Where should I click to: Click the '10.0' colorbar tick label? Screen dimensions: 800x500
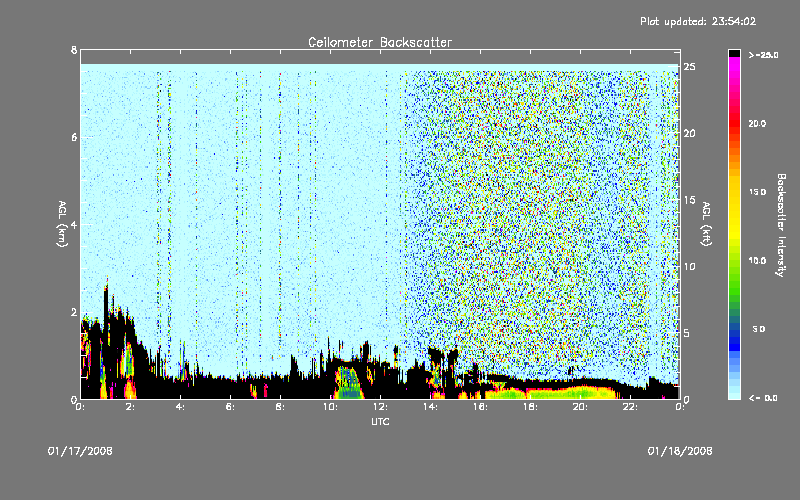757,261
